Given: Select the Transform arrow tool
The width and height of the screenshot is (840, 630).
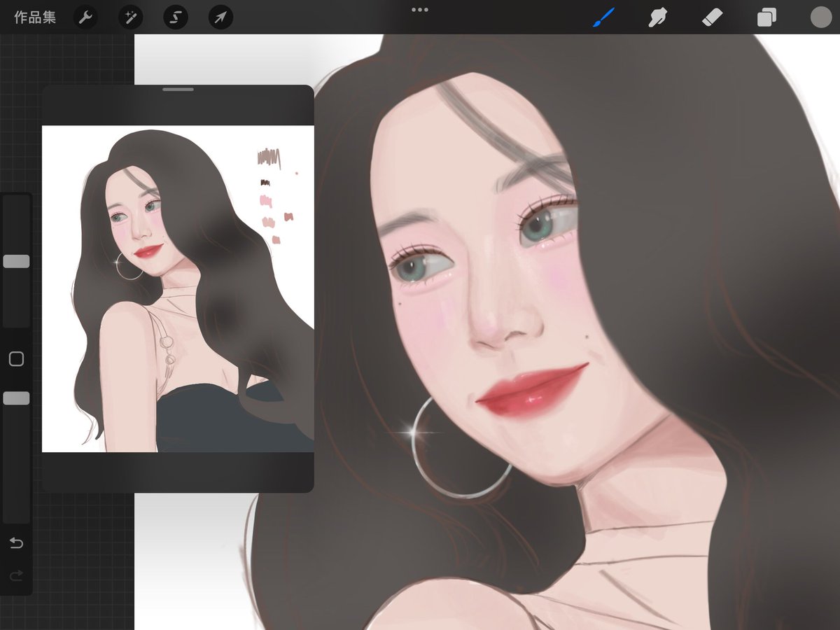Looking at the screenshot, I should [x=220, y=17].
